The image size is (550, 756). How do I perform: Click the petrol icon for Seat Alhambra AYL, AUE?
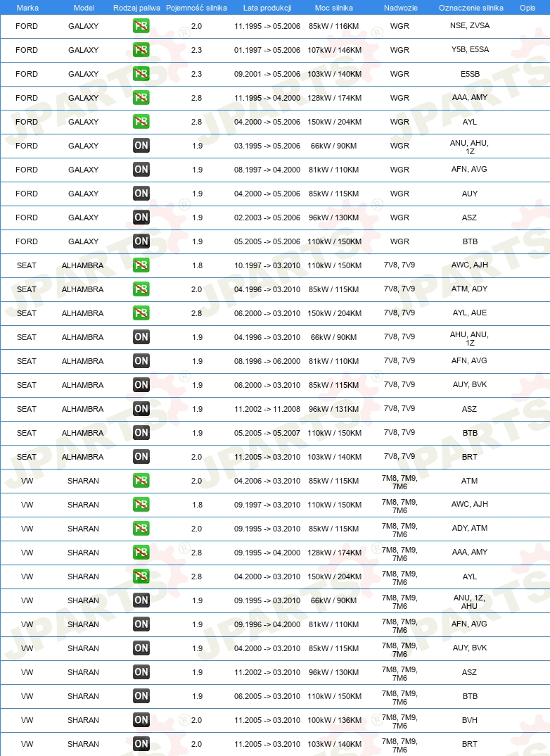pos(141,313)
